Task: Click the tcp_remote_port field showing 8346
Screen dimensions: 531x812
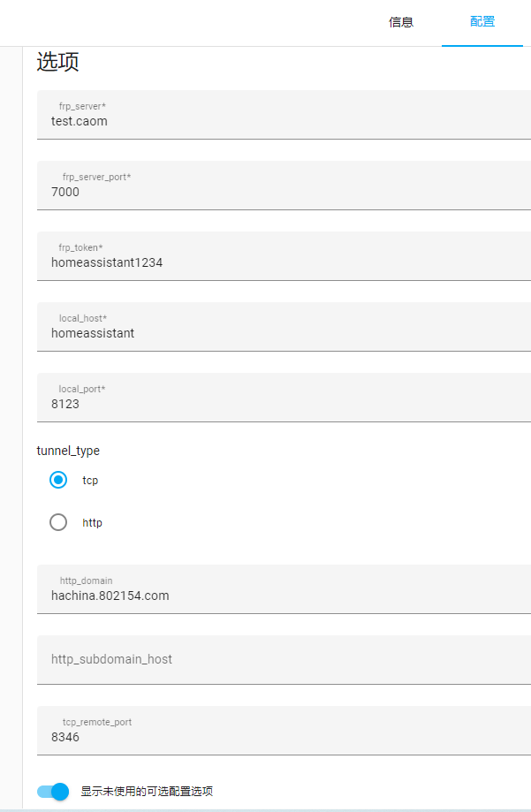Action: (x=283, y=736)
